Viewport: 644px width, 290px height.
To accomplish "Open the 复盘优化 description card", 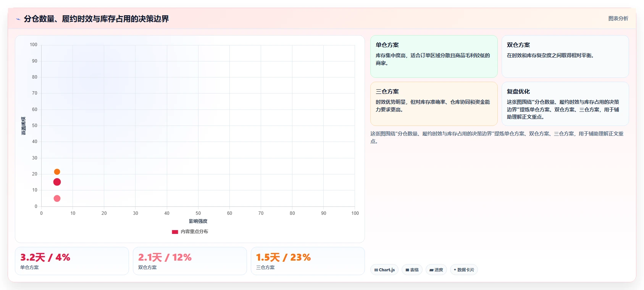I will tap(565, 104).
